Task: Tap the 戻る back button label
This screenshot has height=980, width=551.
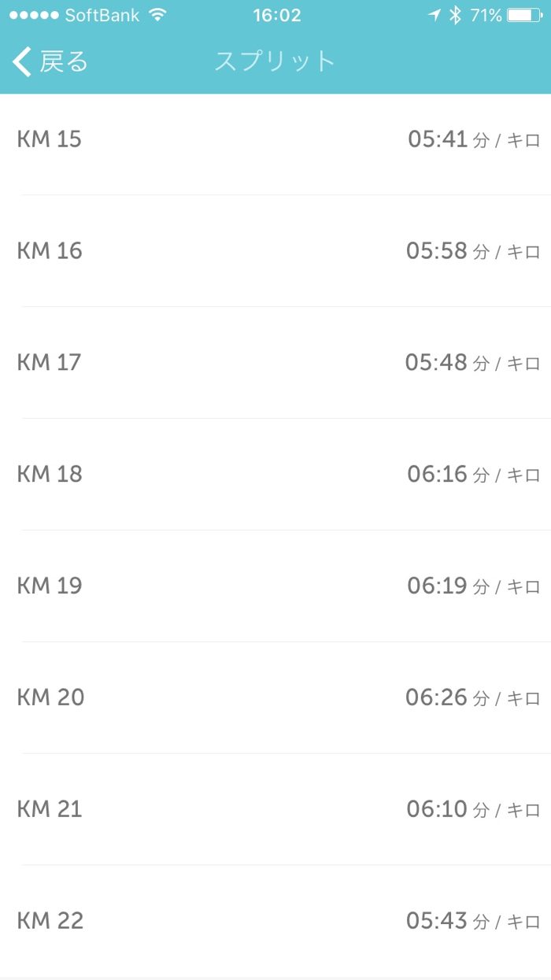Action: click(x=64, y=61)
